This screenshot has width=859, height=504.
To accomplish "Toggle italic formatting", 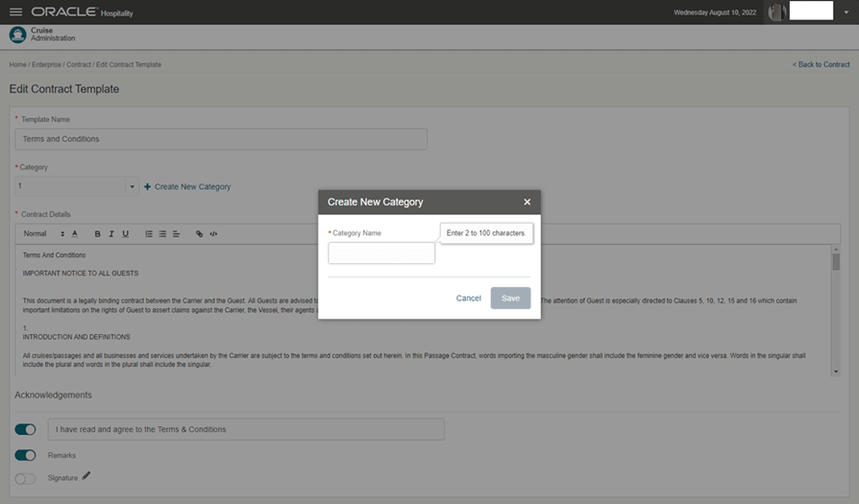I will [111, 233].
